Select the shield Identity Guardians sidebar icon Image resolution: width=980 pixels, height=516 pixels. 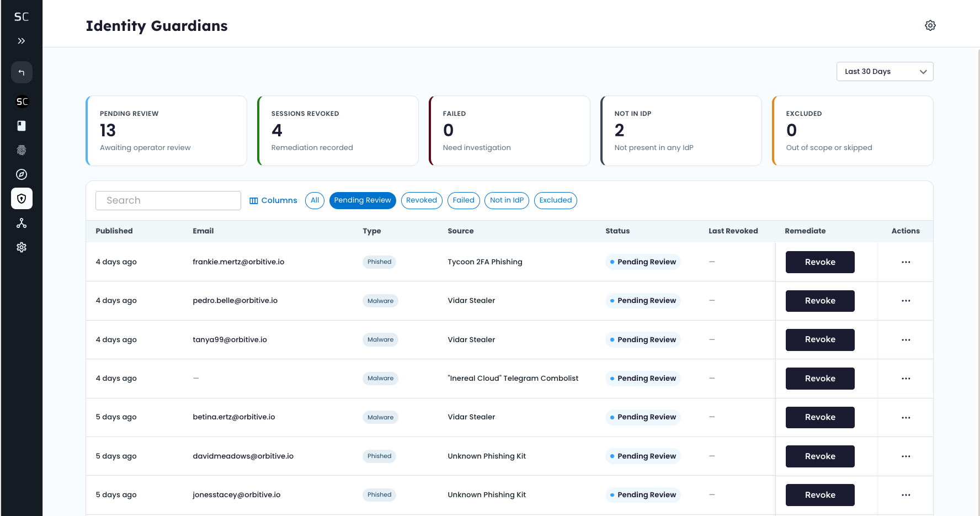pos(22,199)
